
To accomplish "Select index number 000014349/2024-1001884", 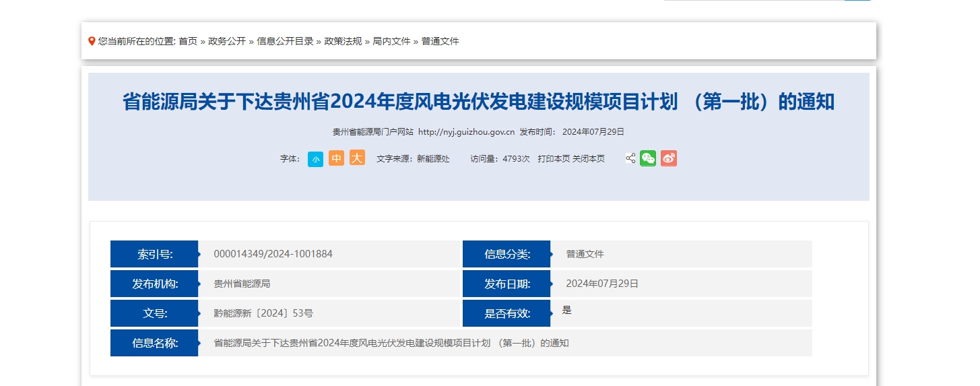I will point(273,254).
